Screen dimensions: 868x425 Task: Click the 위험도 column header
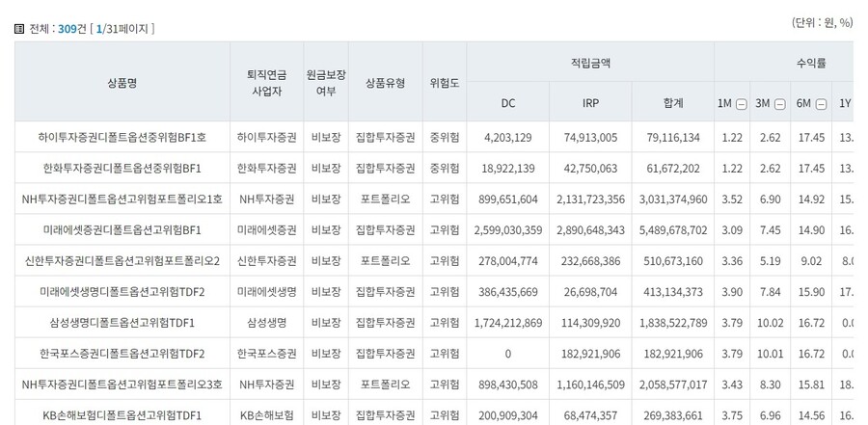coord(445,82)
